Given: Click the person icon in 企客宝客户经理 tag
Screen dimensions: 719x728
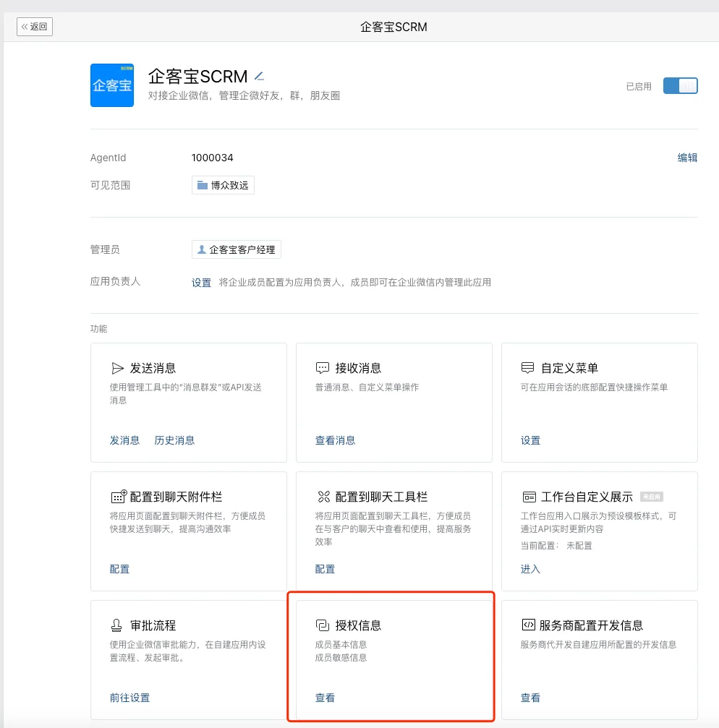Looking at the screenshot, I should click(202, 249).
